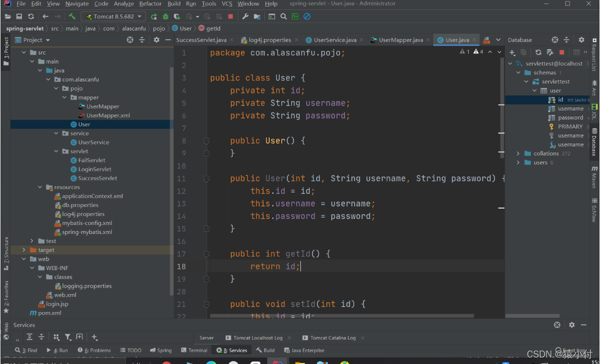The height and width of the screenshot is (364, 601).
Task: Expand the target folder
Action: [x=24, y=250]
